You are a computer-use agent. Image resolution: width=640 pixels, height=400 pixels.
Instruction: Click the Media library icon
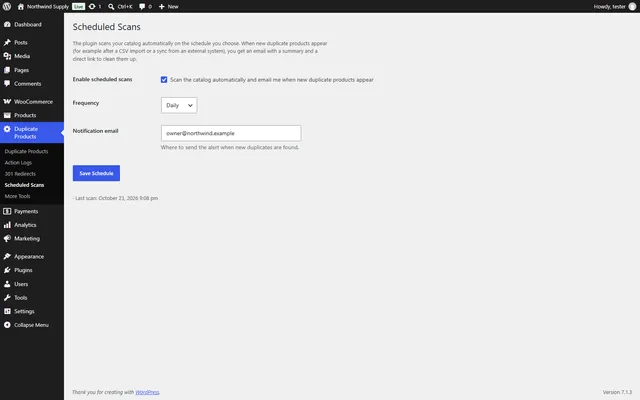point(7,56)
